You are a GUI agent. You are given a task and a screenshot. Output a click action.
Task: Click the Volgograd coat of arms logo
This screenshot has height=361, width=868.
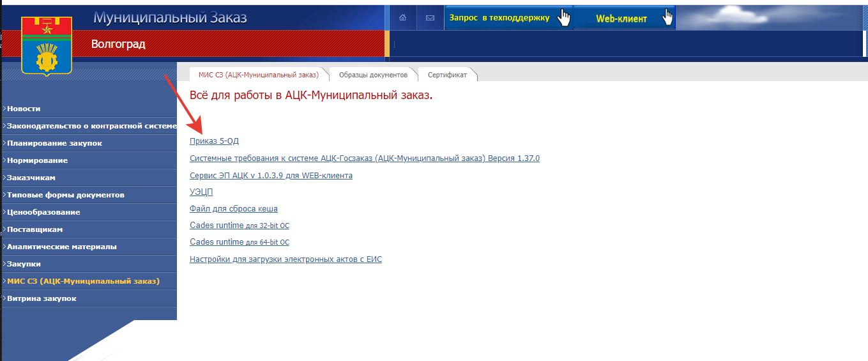(x=46, y=46)
